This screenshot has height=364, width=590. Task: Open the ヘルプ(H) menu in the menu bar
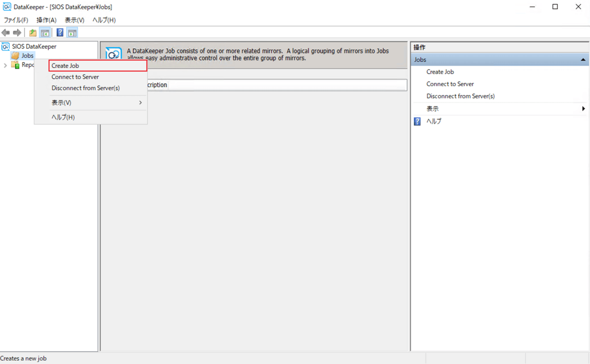point(104,20)
